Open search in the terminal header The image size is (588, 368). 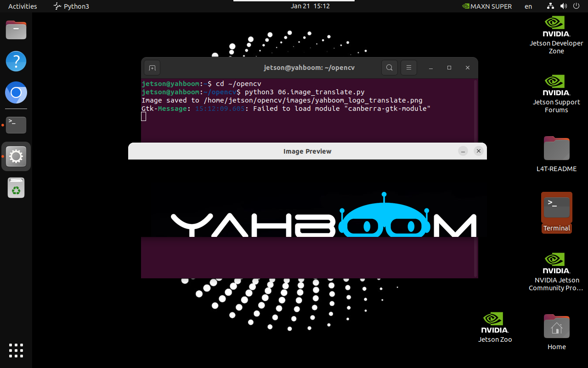pyautogui.click(x=389, y=68)
